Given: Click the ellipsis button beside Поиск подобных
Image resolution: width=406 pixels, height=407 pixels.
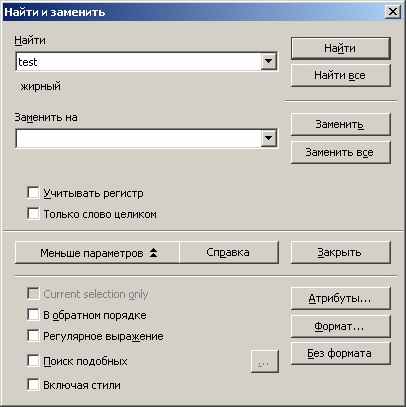Looking at the screenshot, I should pyautogui.click(x=264, y=362).
